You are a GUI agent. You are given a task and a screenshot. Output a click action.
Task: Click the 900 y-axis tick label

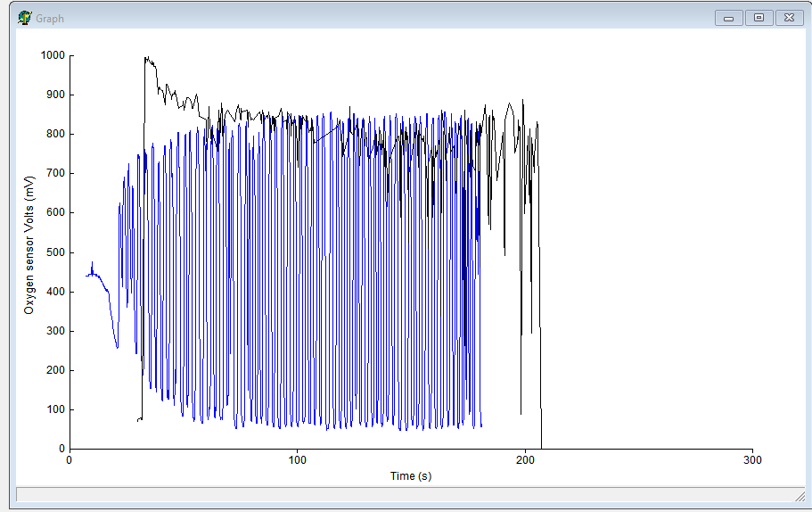[x=56, y=95]
